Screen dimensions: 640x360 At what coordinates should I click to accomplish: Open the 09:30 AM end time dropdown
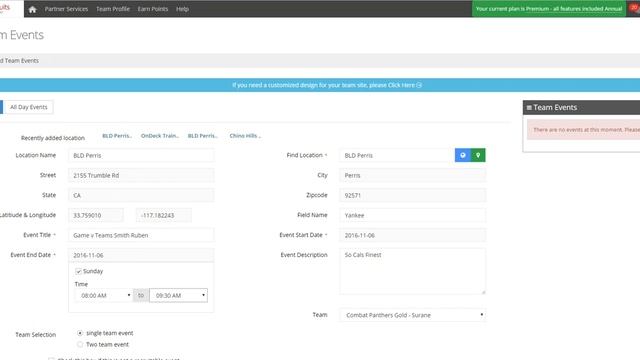(178, 296)
